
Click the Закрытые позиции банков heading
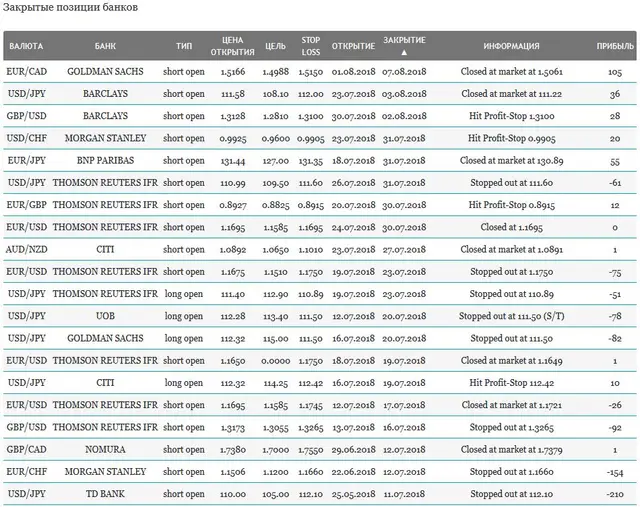(x=70, y=7)
